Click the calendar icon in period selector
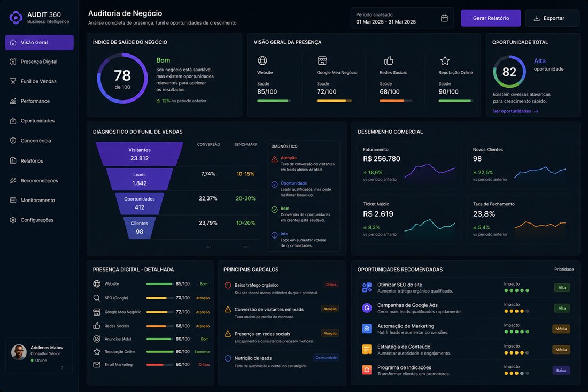This screenshot has height=392, width=588. pyautogui.click(x=444, y=18)
